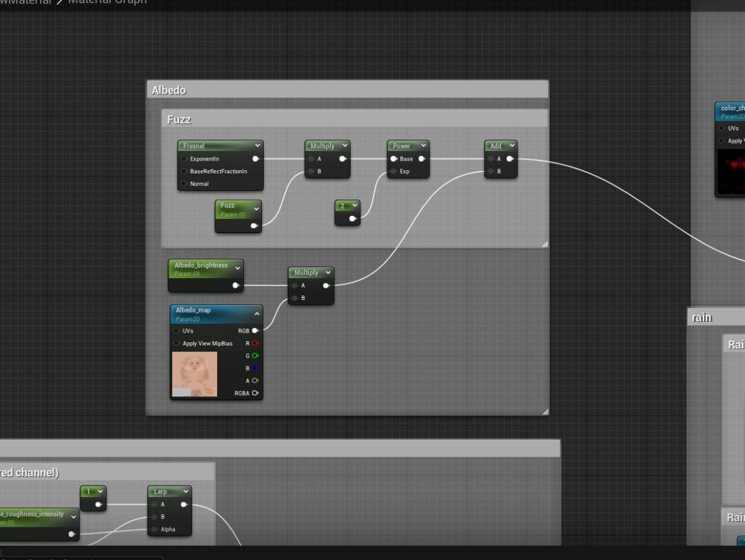745x560 pixels.
Task: Click the Add node output pin
Action: pos(510,159)
